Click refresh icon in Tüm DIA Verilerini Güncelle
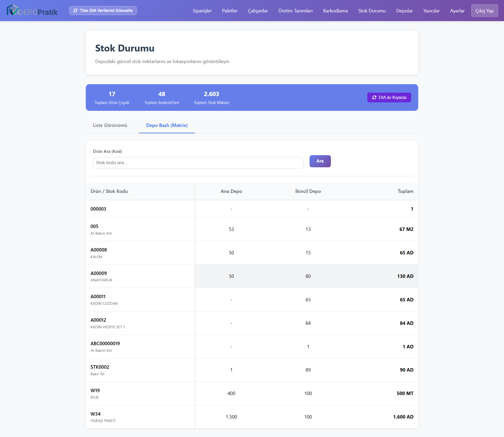504x437 pixels. [x=75, y=11]
